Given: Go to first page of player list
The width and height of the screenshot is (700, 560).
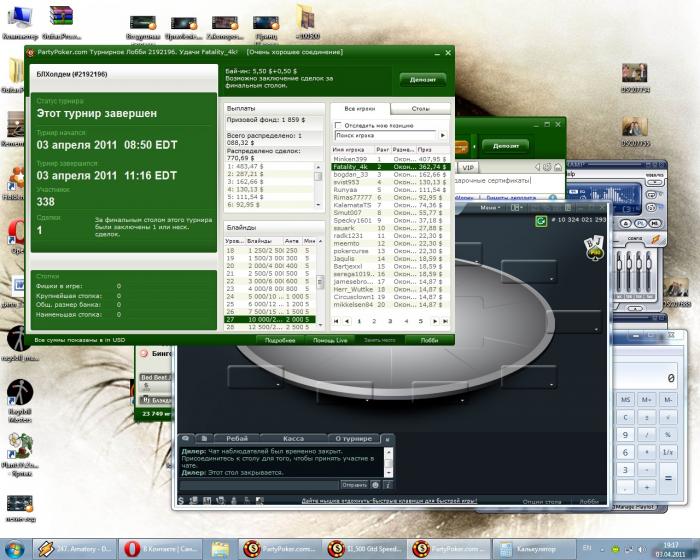Looking at the screenshot, I should pyautogui.click(x=336, y=321).
